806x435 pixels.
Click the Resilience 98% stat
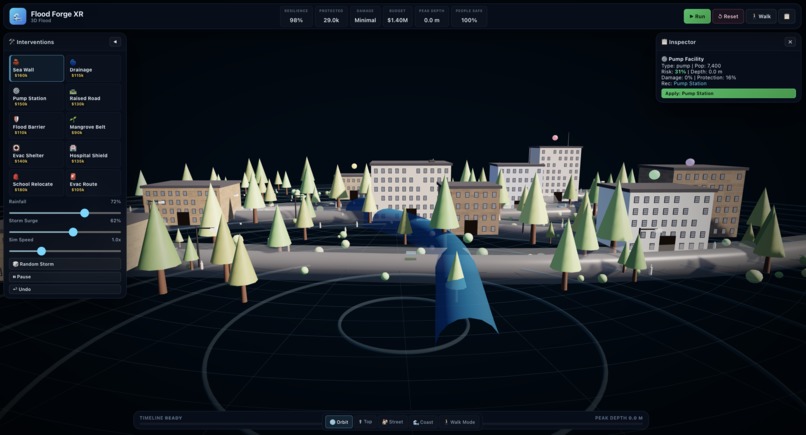point(296,16)
